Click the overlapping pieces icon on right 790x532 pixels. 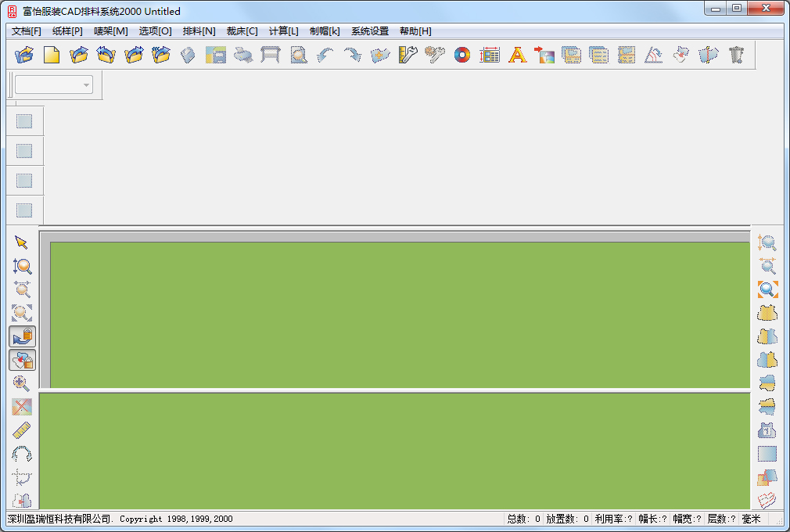(x=767, y=477)
